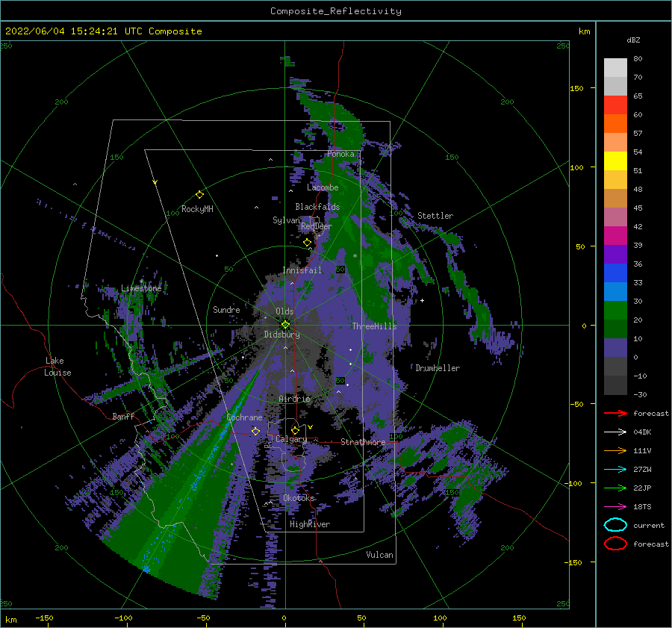This screenshot has width=672, height=628.
Task: Select the 10 dBZ violet swatch
Action: 615,348
